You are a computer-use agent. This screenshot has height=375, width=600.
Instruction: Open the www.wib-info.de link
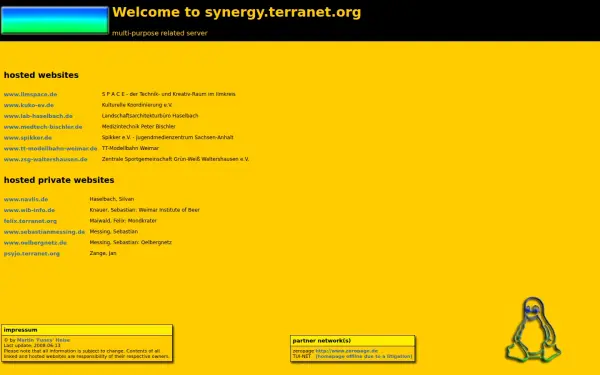click(29, 210)
